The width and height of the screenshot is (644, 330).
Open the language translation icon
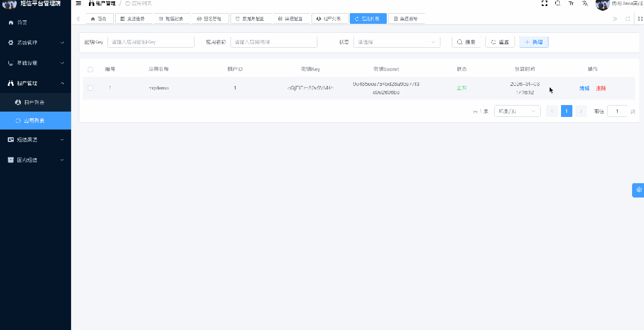585,4
